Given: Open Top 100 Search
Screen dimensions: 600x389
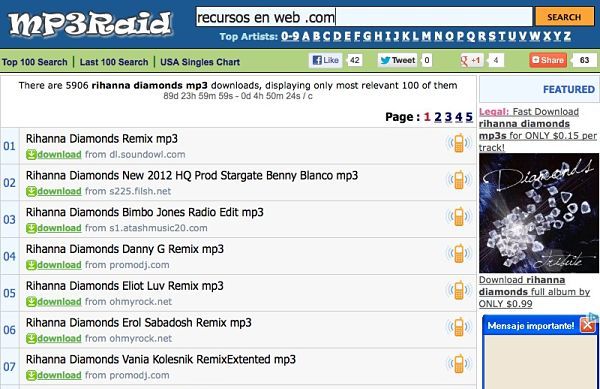Looking at the screenshot, I should [x=34, y=62].
